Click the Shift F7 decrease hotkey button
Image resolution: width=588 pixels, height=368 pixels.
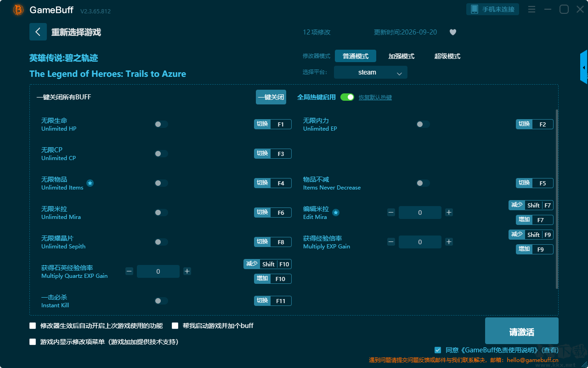click(531, 205)
